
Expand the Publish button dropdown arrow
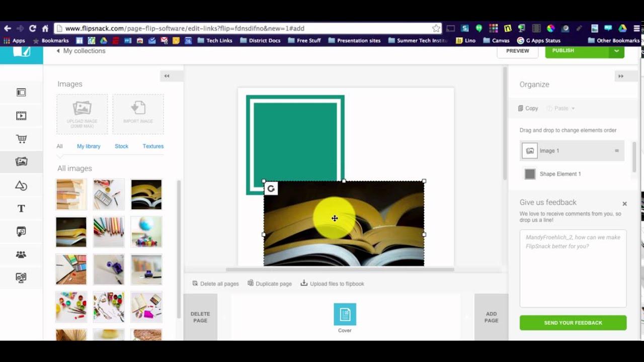point(617,51)
